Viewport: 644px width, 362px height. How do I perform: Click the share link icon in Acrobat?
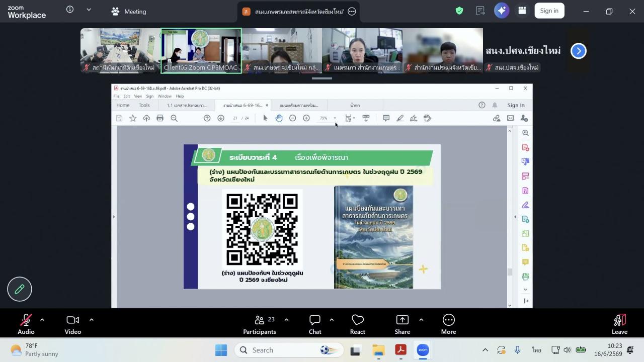(497, 118)
